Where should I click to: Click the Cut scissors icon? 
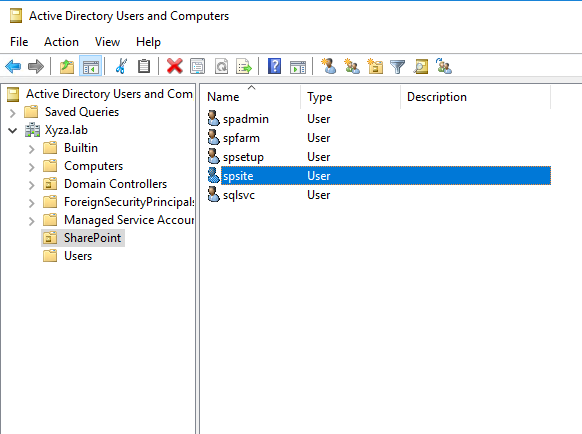tap(121, 67)
